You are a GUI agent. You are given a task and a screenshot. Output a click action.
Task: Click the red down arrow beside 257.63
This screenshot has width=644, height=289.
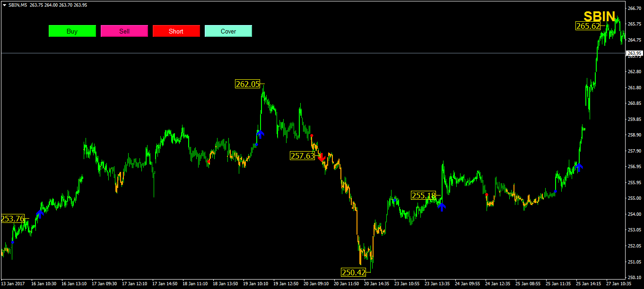pyautogui.click(x=322, y=157)
